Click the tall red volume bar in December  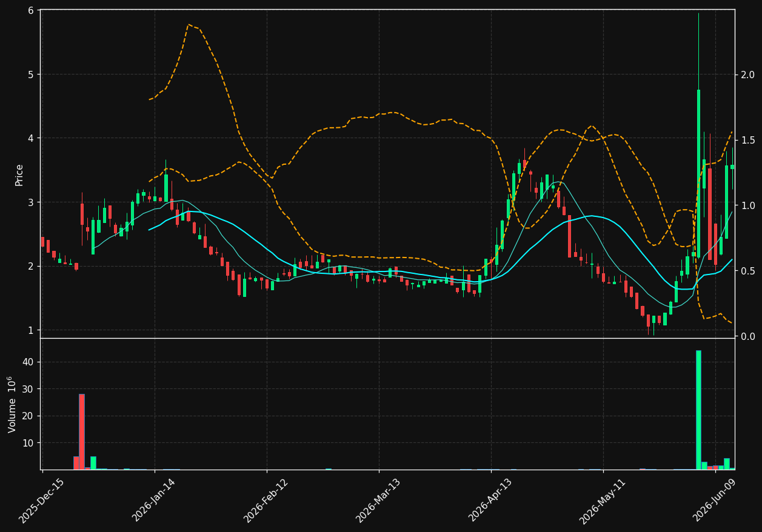(x=82, y=431)
